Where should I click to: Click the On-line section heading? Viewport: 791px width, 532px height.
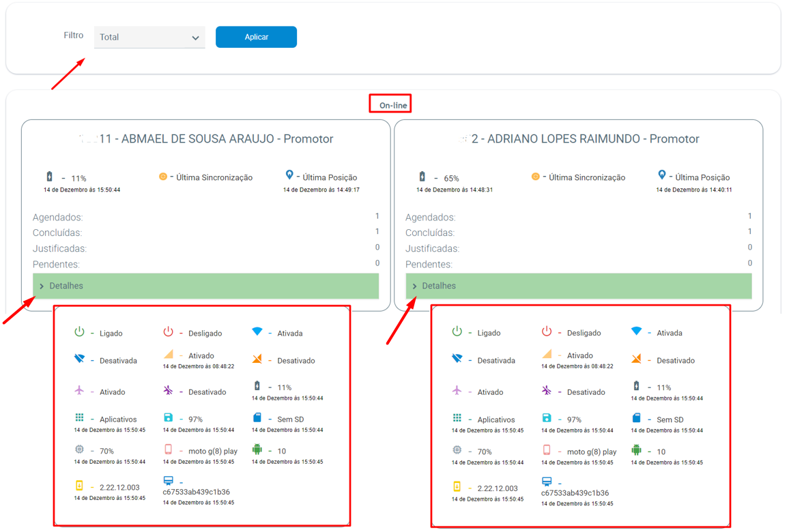[x=393, y=106]
